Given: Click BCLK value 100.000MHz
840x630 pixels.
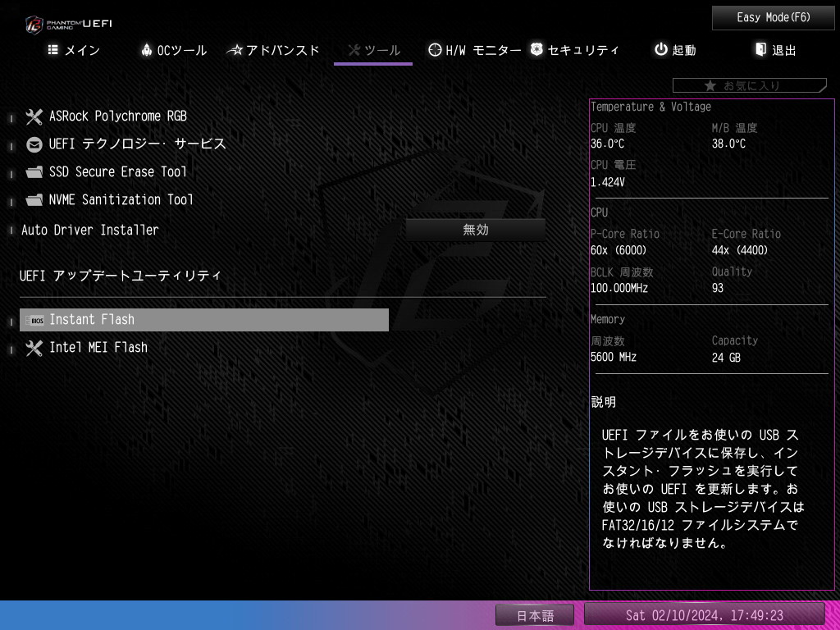Looking at the screenshot, I should 619,288.
